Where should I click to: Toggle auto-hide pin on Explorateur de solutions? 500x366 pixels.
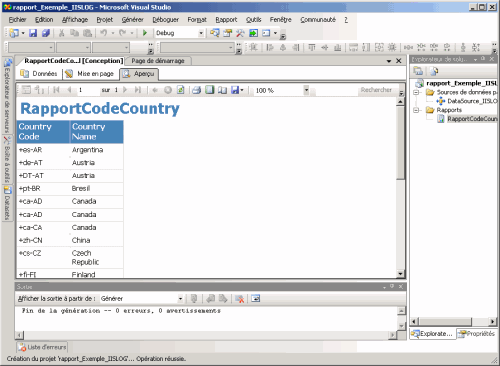pos(483,59)
